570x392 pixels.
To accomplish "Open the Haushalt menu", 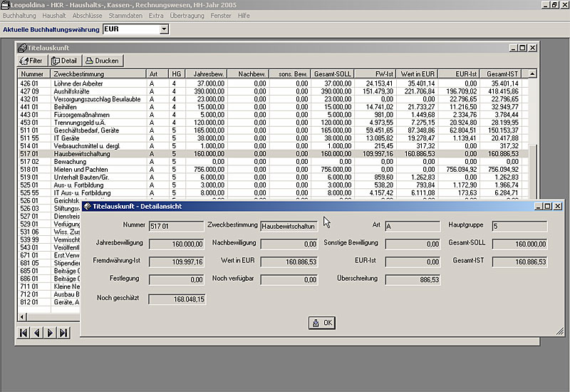I will click(x=54, y=16).
